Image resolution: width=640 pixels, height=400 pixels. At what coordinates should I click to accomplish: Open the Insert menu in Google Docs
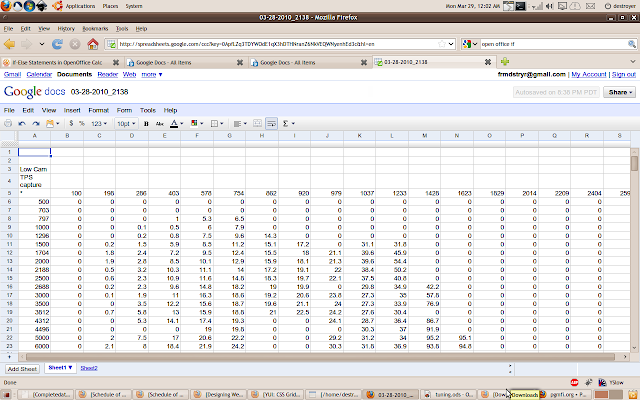[x=70, y=109]
